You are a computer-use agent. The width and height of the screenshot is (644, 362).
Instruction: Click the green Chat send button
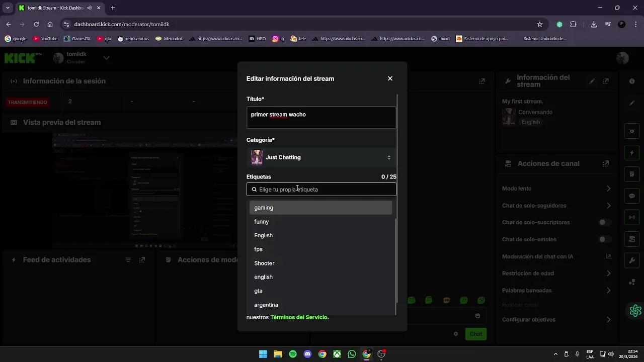tap(476, 334)
